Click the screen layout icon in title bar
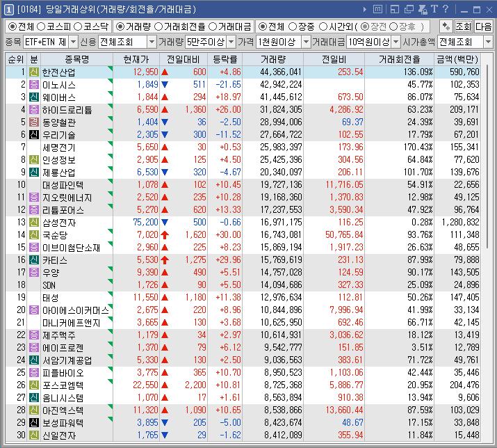 click(395, 10)
